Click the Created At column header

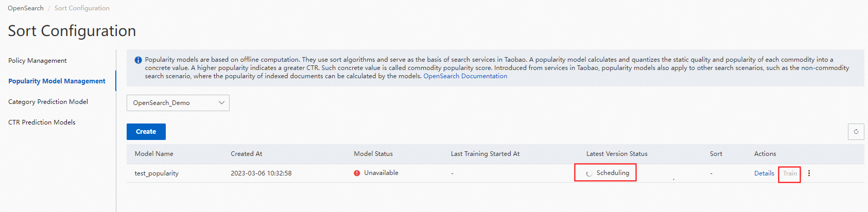click(x=246, y=154)
